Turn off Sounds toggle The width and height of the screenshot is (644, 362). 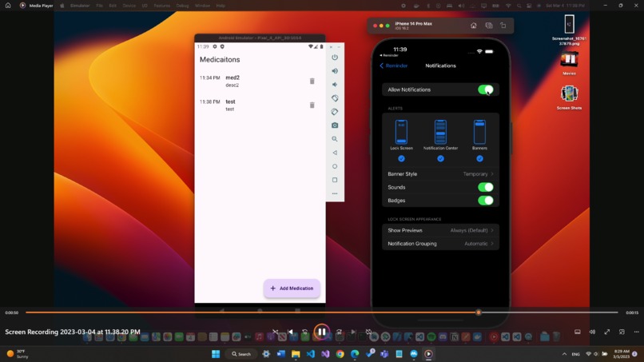pos(486,187)
